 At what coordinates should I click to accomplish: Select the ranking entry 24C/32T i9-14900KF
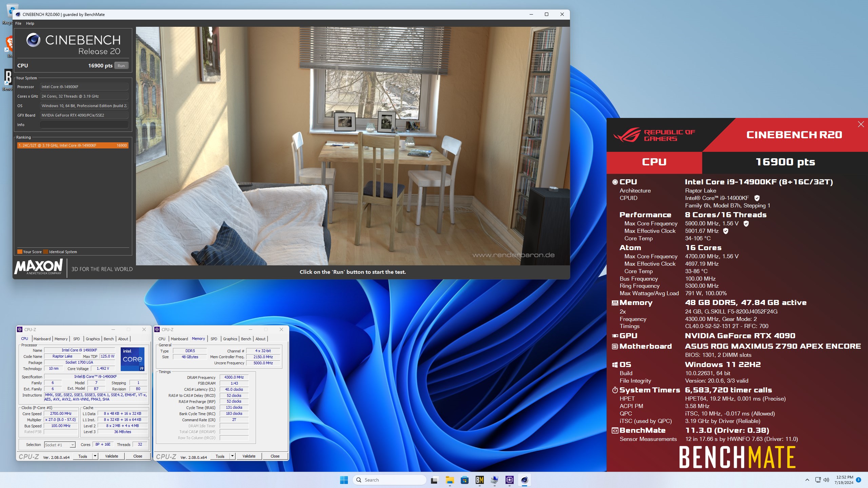tap(73, 145)
